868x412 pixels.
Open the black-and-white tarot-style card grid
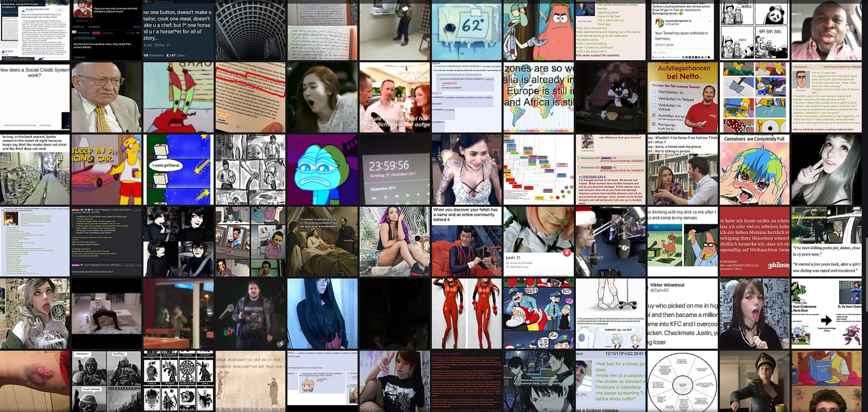pyautogui.click(x=179, y=381)
